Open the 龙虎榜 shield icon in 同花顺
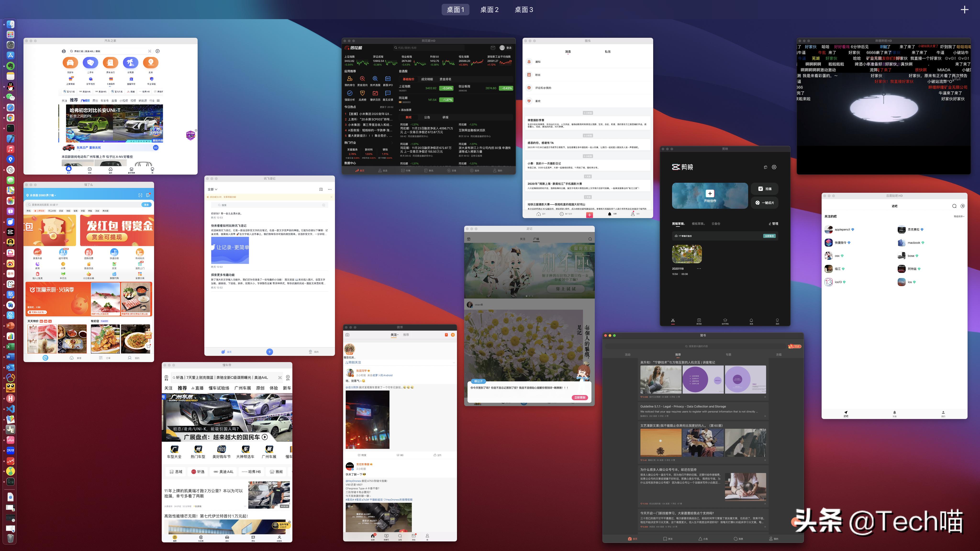Image resolution: width=980 pixels, height=551 pixels. pyautogui.click(x=362, y=93)
